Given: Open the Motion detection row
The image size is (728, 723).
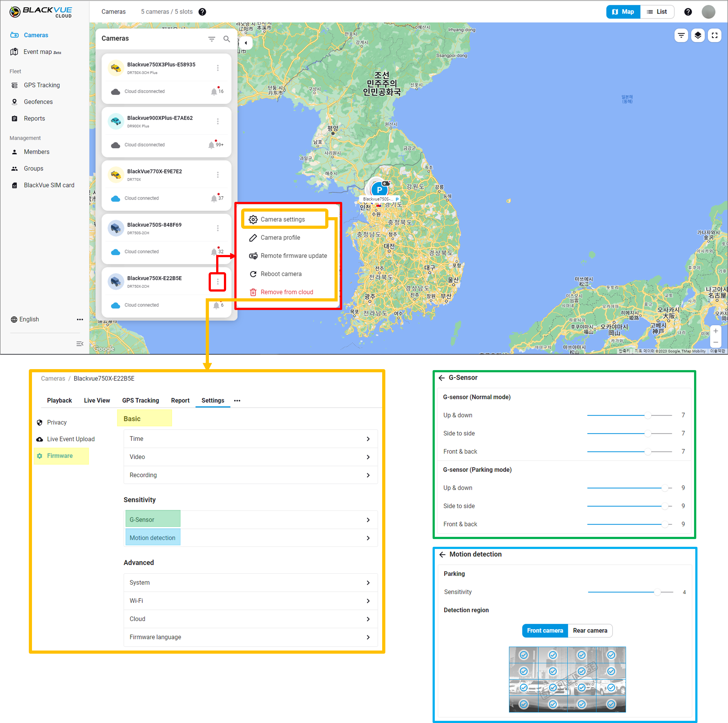Looking at the screenshot, I should (251, 538).
